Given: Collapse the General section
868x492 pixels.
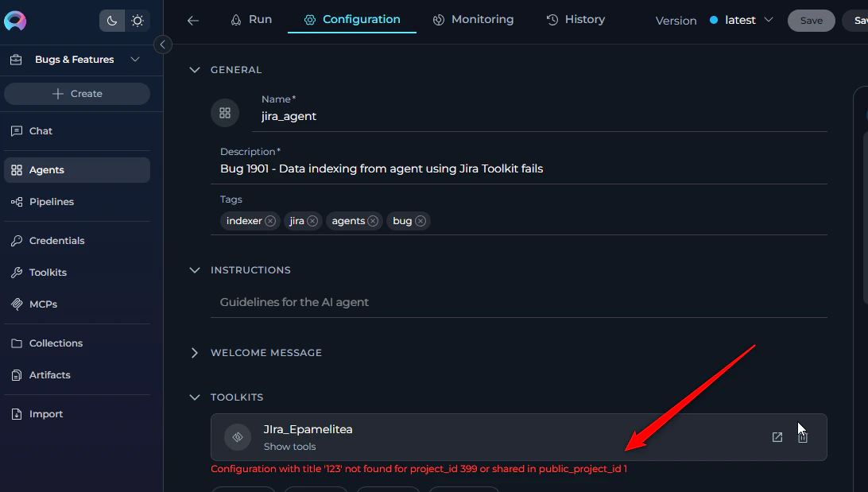Looking at the screenshot, I should [195, 69].
